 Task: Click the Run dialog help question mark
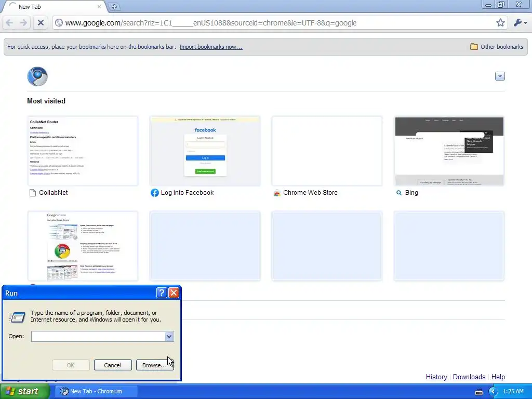coord(162,293)
